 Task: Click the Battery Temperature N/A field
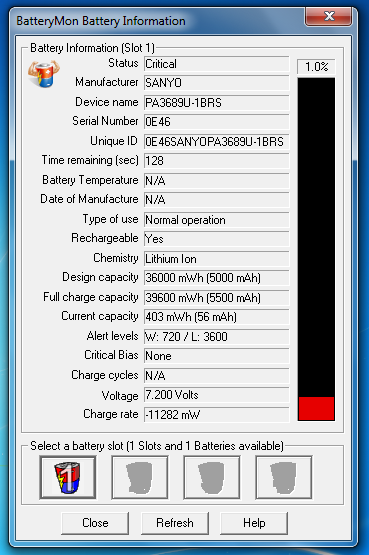click(x=217, y=181)
